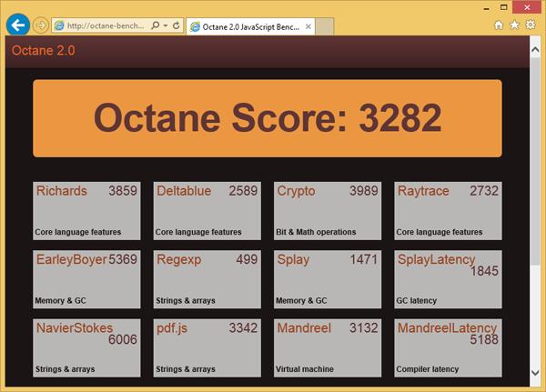Click the vertical scrollbar thumb
The height and width of the screenshot is (392, 546).
click(535, 162)
